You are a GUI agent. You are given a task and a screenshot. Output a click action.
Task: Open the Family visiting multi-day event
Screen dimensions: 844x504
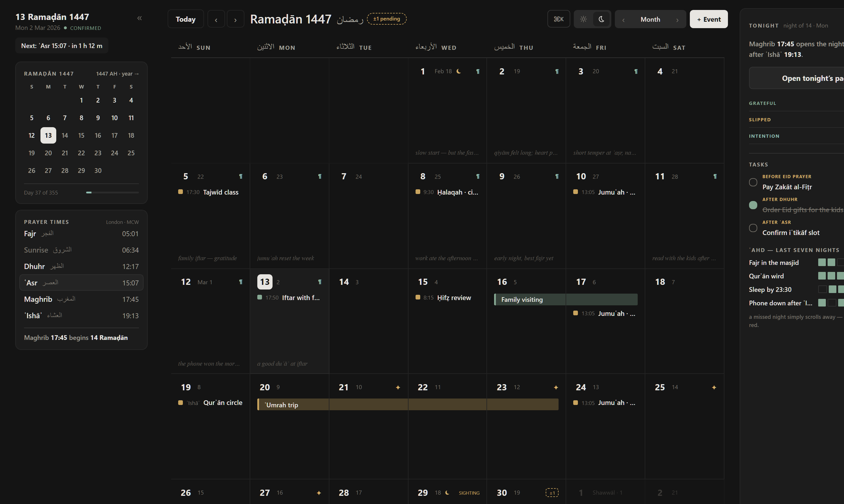[x=566, y=299]
